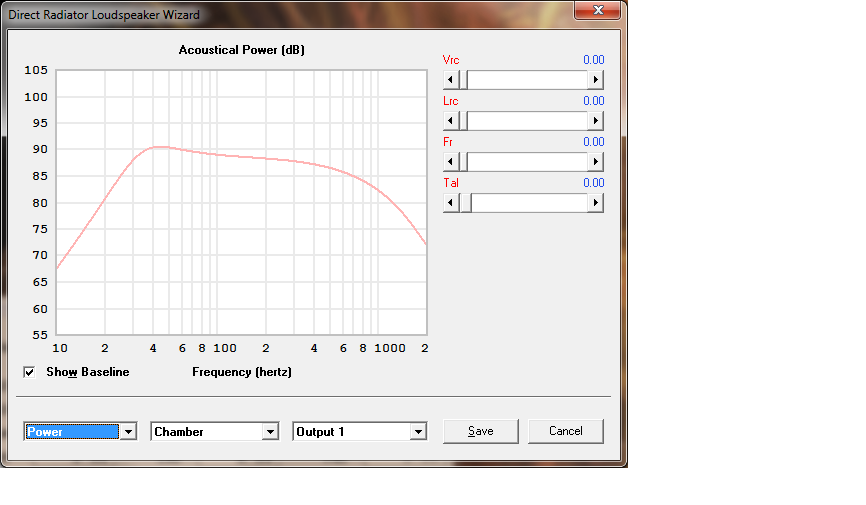Click the Fr slider thumb
This screenshot has height=505, width=866.
pos(463,162)
